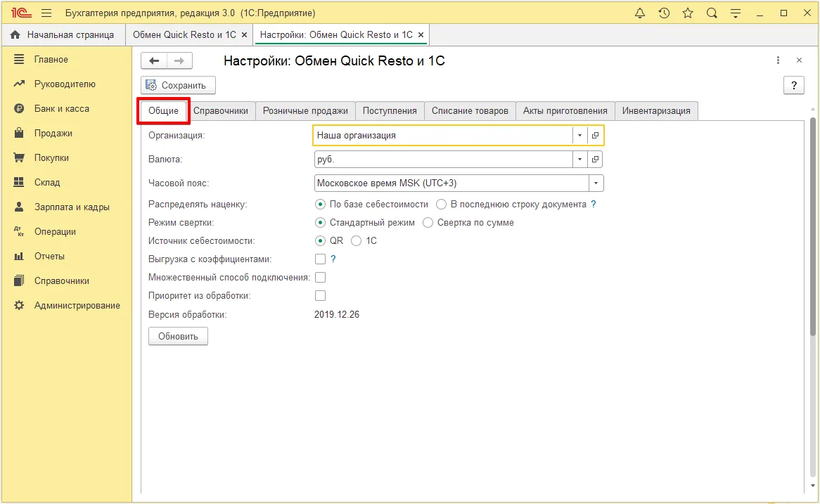Open the service menu lines icon in title bar
820x504 pixels.
coord(736,13)
